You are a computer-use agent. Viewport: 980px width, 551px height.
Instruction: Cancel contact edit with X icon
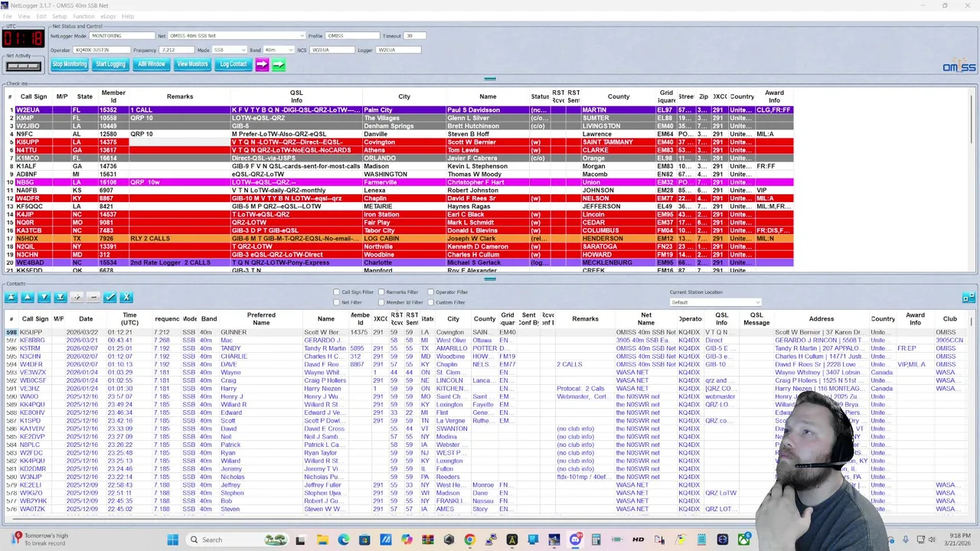tap(126, 297)
